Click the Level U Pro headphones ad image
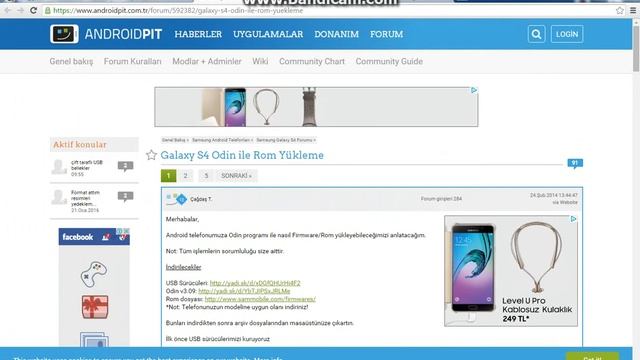 pos(511,271)
